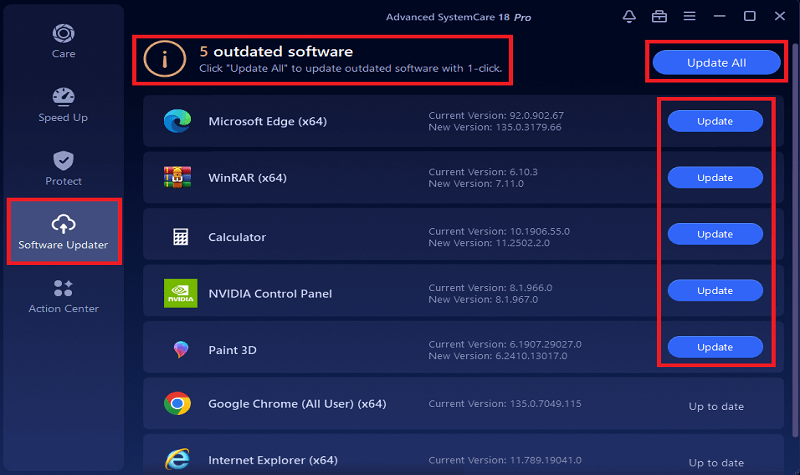Open the hamburger options menu

pos(689,16)
